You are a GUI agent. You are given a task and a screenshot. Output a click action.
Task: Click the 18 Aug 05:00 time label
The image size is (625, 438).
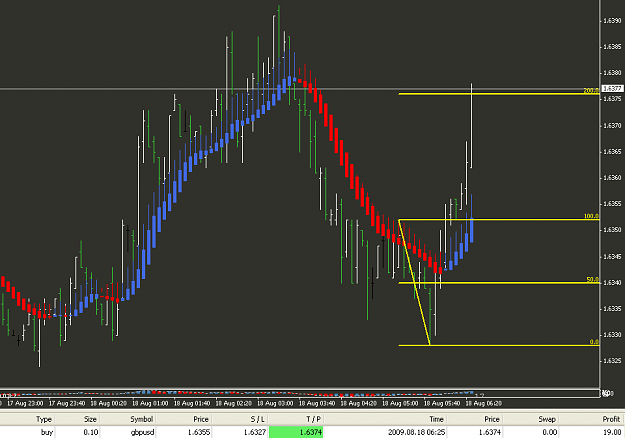(400, 403)
